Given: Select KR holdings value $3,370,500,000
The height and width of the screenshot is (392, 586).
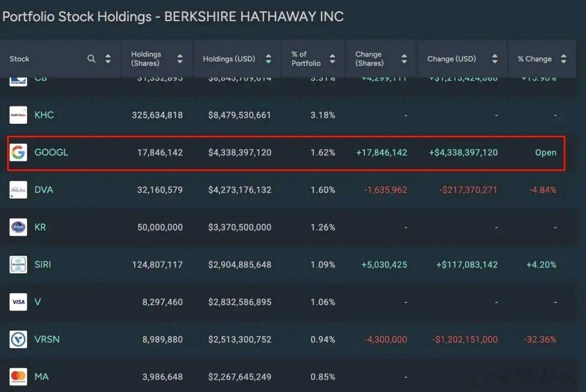Looking at the screenshot, I should point(240,227).
